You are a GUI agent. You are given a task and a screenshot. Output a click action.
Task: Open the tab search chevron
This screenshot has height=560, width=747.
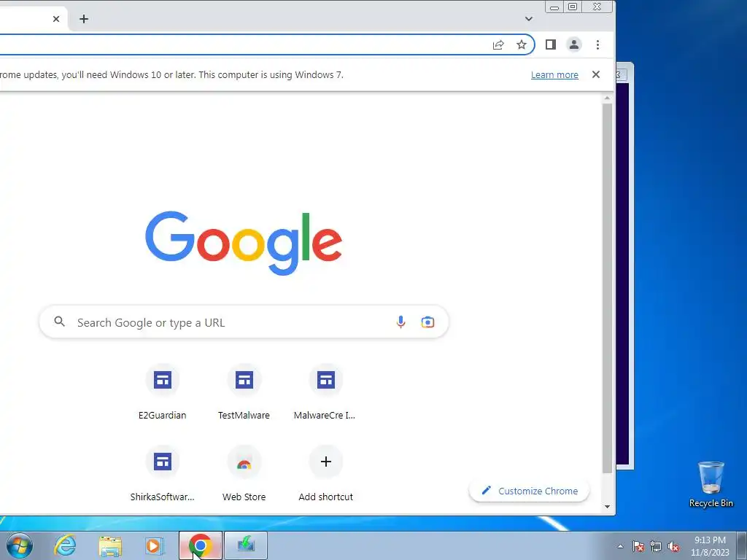click(x=529, y=19)
